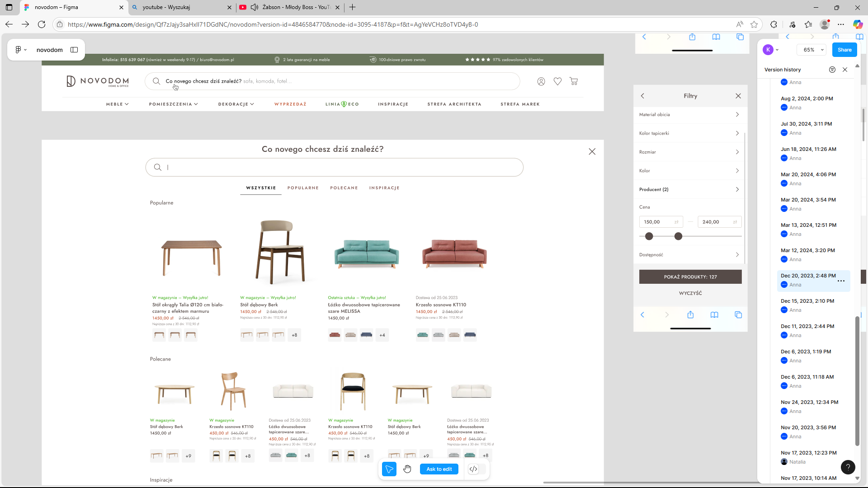Add page to favorites star icon
868x488 pixels.
(754, 24)
